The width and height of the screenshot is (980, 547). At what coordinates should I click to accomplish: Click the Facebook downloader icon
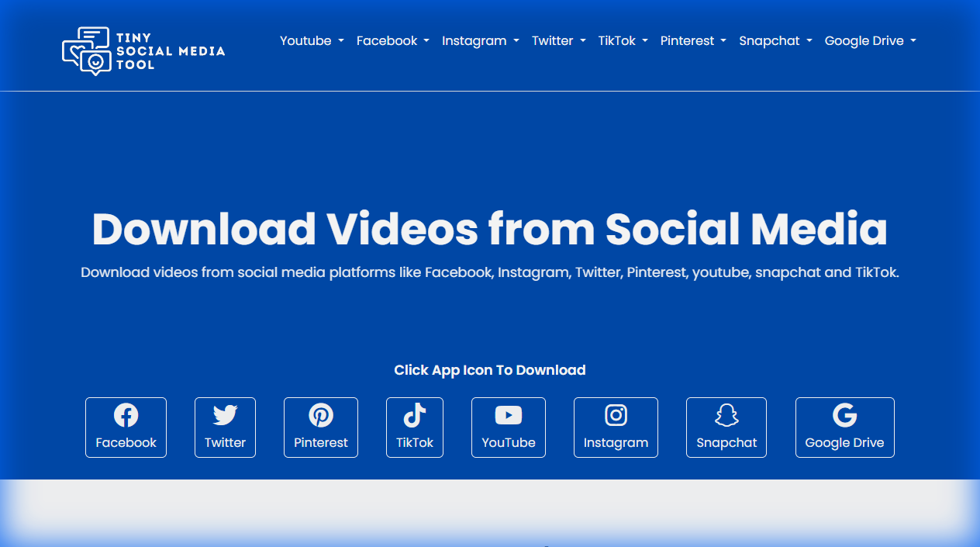[126, 415]
